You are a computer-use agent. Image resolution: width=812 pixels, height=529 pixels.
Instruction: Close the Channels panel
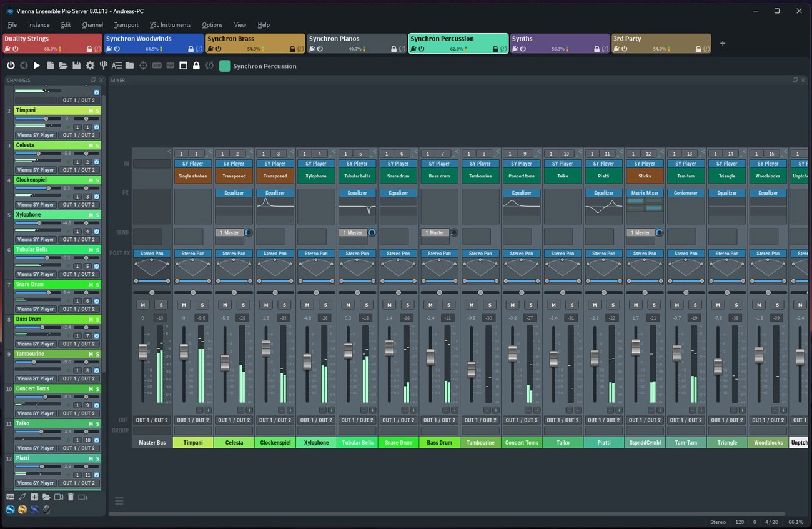point(101,80)
